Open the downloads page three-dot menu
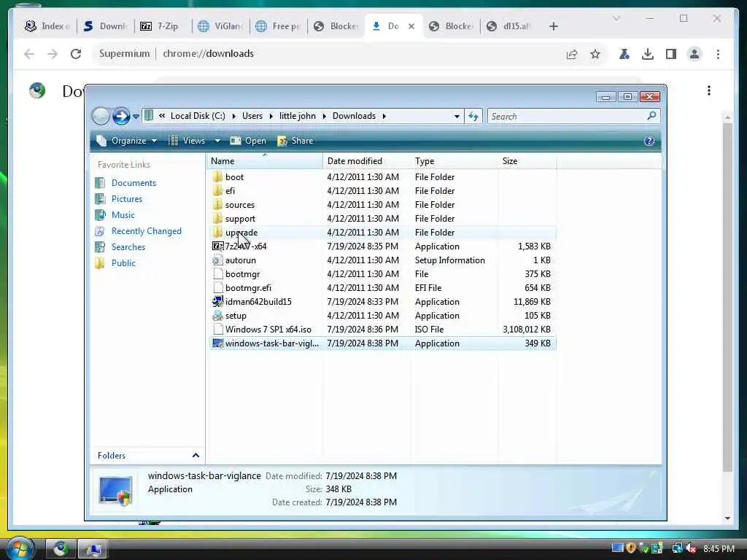 point(709,90)
